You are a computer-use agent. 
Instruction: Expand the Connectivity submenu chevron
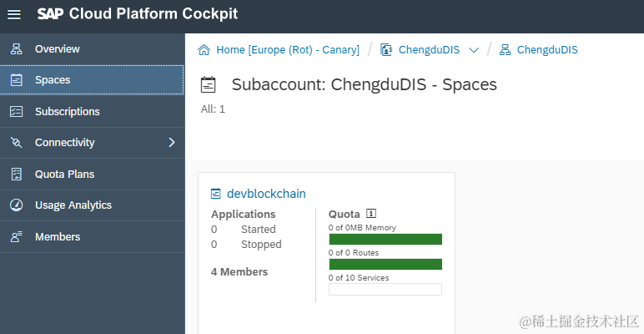[172, 142]
